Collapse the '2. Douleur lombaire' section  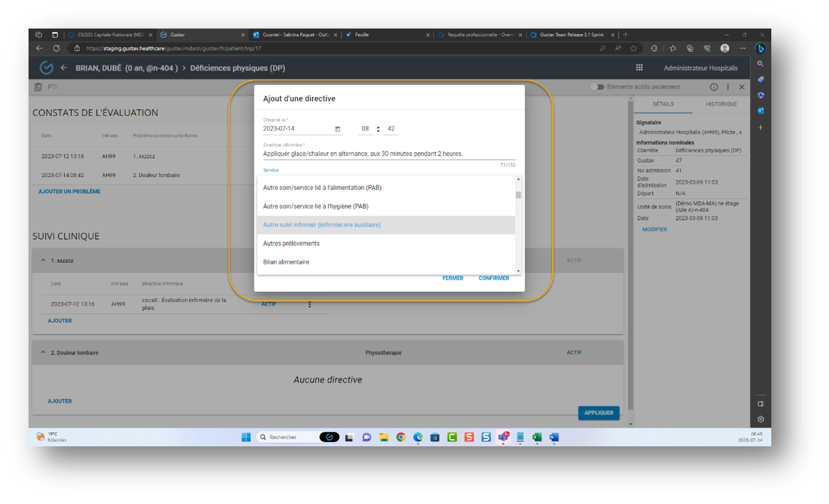click(43, 353)
